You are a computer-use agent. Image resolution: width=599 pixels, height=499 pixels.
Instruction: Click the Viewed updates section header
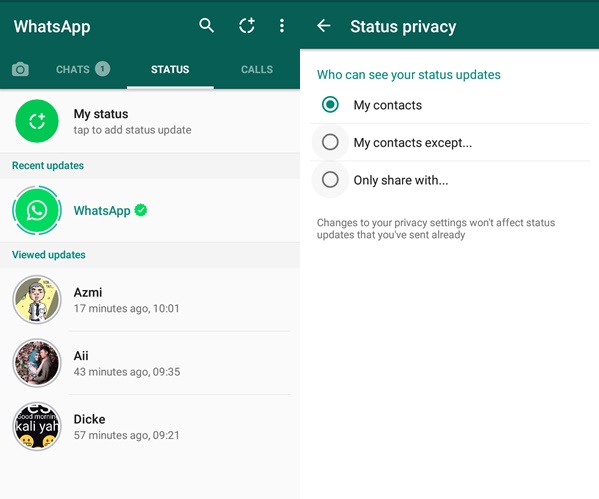pos(49,255)
